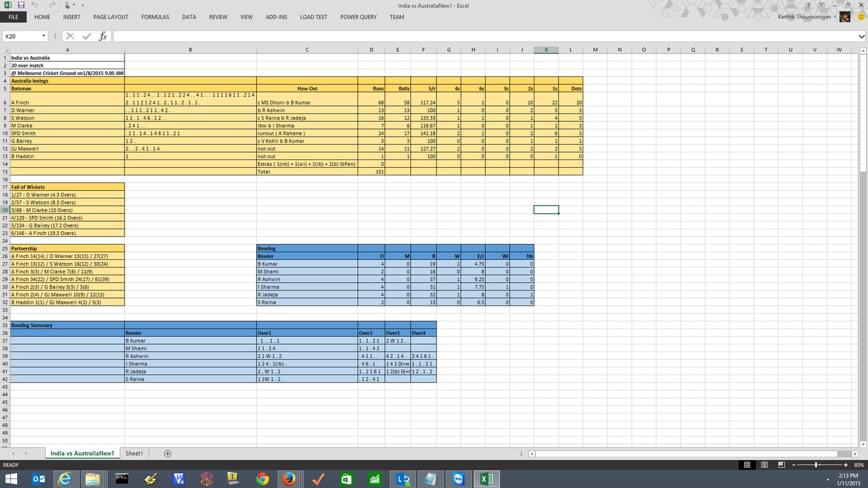Switch to the Sheet1 tab
This screenshot has width=868, height=488.
tap(134, 453)
